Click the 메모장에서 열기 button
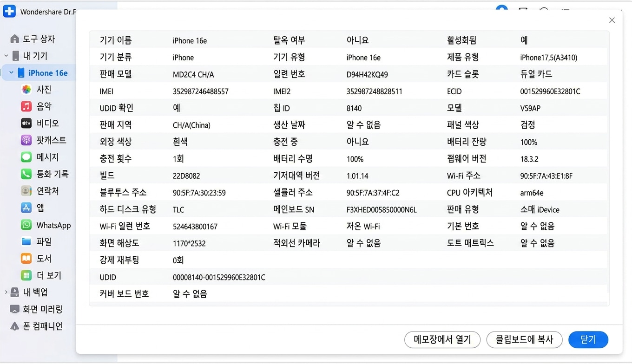 [x=442, y=339]
